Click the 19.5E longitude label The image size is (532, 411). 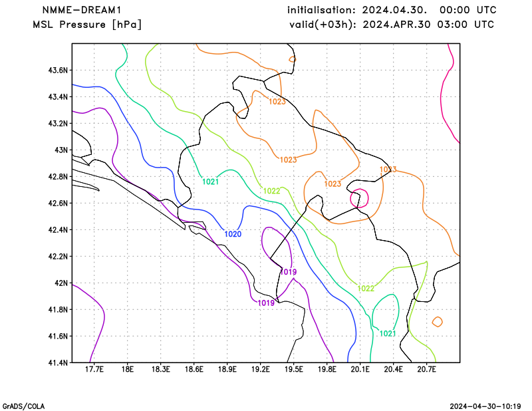pyautogui.click(x=293, y=369)
